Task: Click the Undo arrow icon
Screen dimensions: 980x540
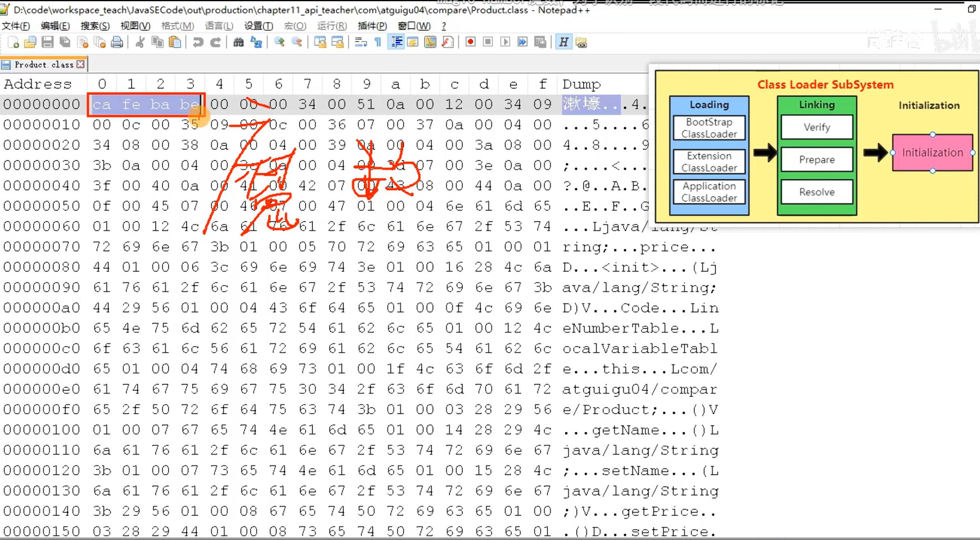Action: [x=197, y=42]
